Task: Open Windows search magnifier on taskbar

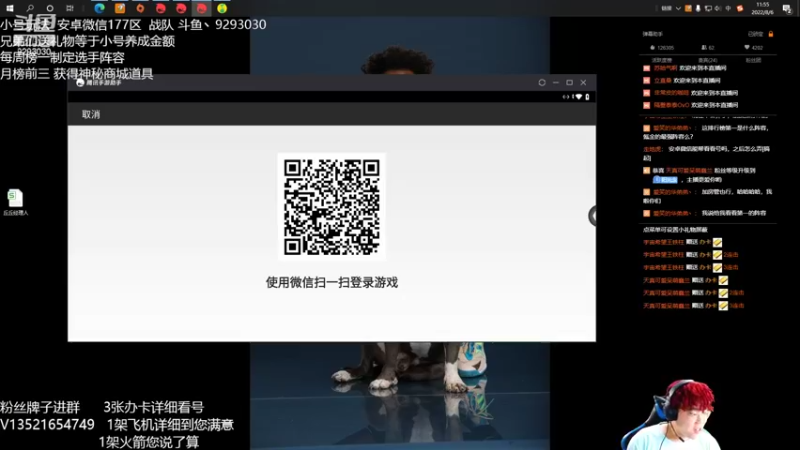Action: [x=30, y=8]
